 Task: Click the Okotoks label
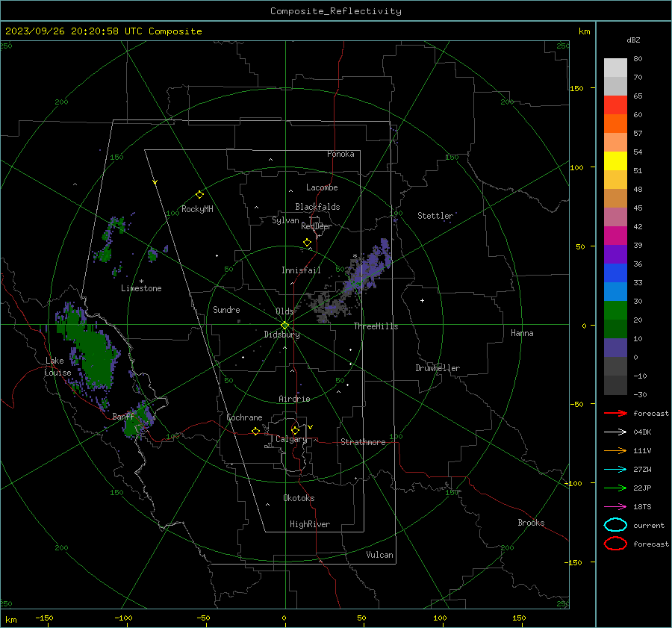[299, 498]
